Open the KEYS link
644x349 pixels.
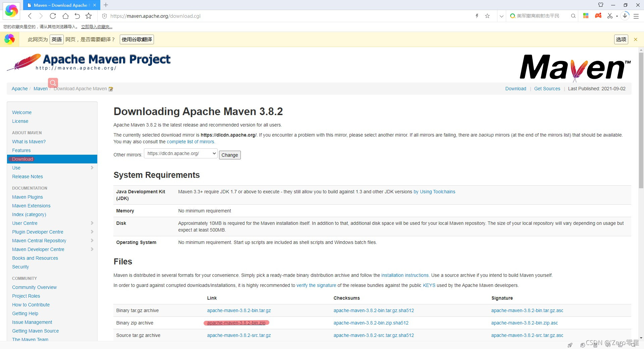tap(429, 285)
